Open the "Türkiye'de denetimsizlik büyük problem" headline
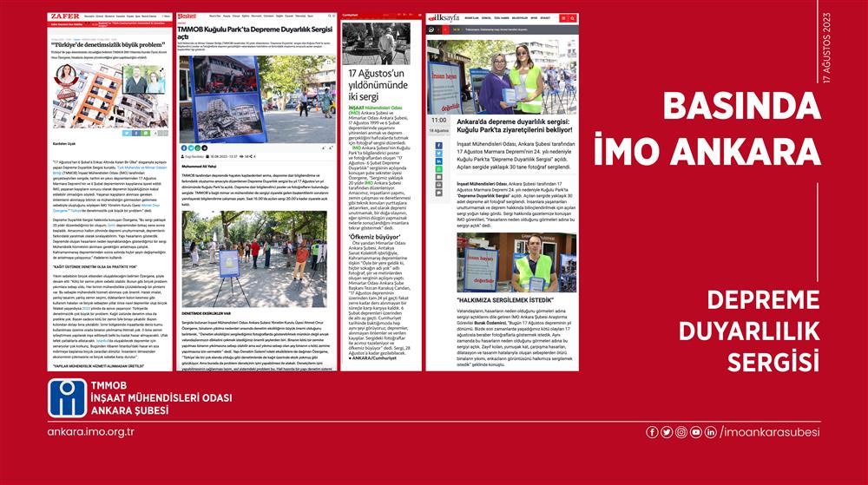The width and height of the screenshot is (868, 485). click(x=108, y=45)
